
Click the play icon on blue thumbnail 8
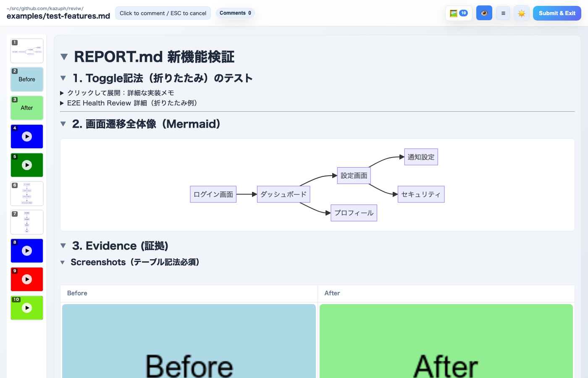point(26,251)
